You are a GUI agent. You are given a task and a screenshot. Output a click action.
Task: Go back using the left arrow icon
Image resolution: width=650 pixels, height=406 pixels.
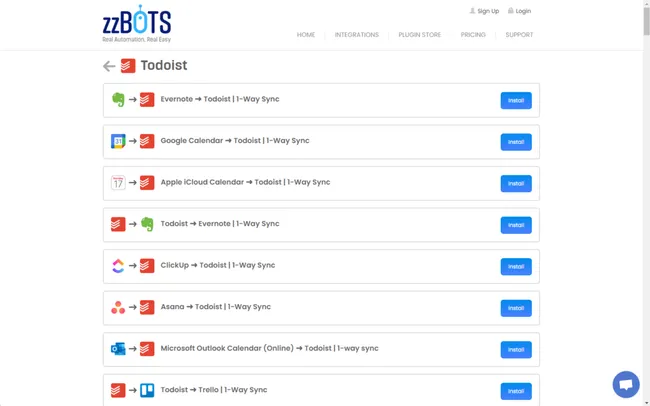[109, 66]
